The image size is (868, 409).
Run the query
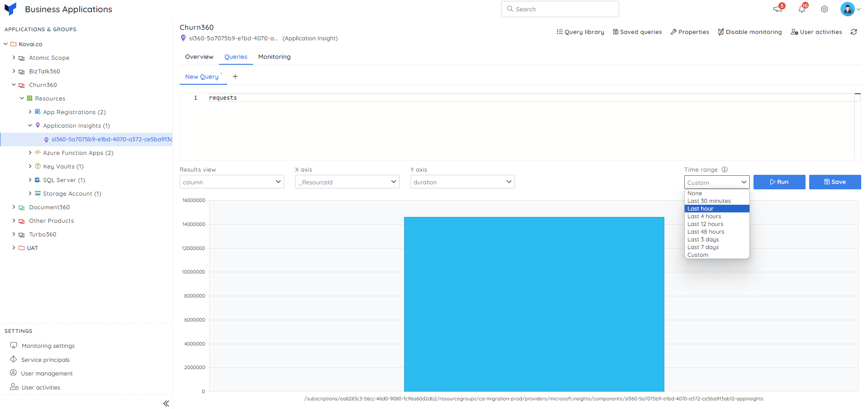tap(779, 182)
